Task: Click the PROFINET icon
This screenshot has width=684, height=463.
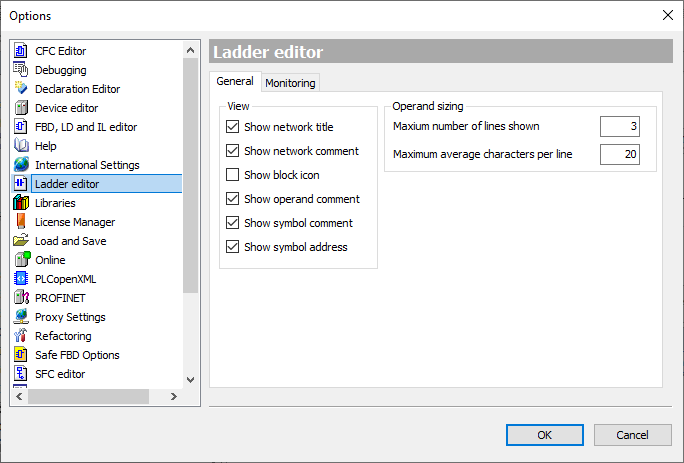Action: pyautogui.click(x=21, y=298)
